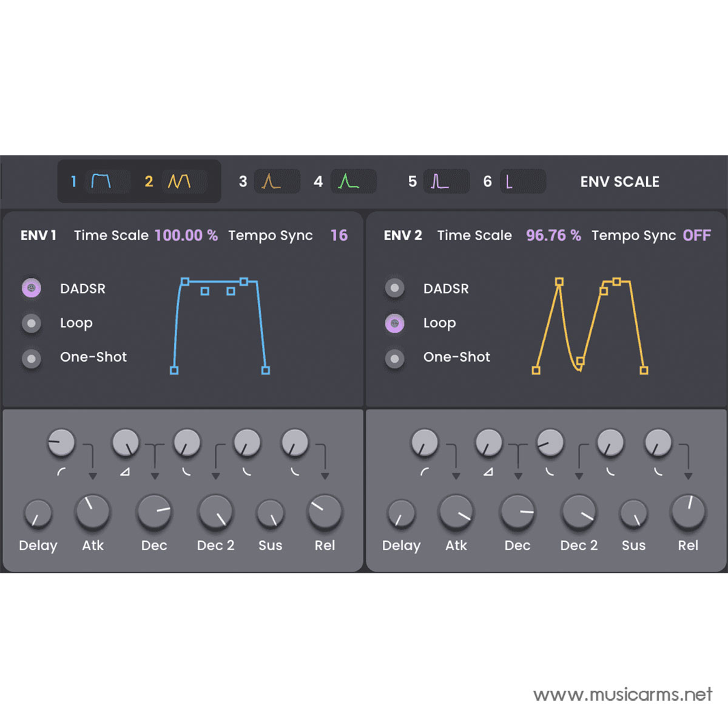Open envelope 6 shape icon

[510, 181]
